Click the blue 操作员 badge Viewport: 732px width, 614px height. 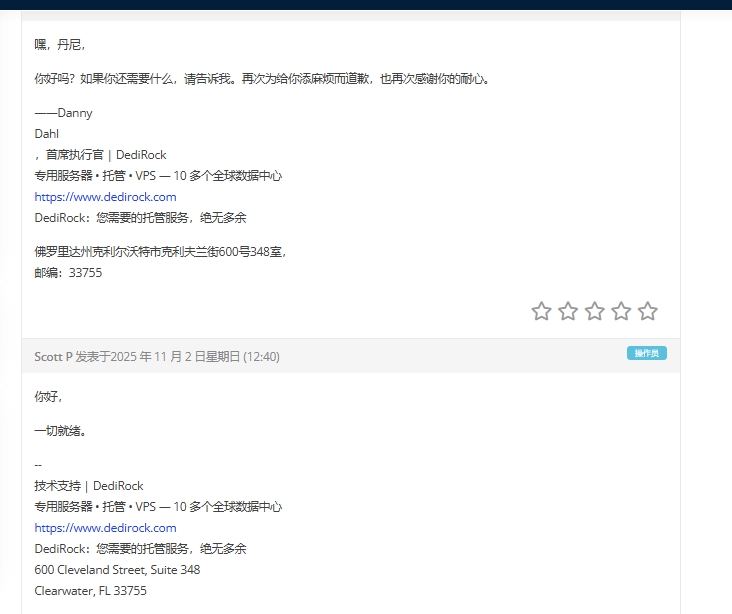tap(646, 354)
